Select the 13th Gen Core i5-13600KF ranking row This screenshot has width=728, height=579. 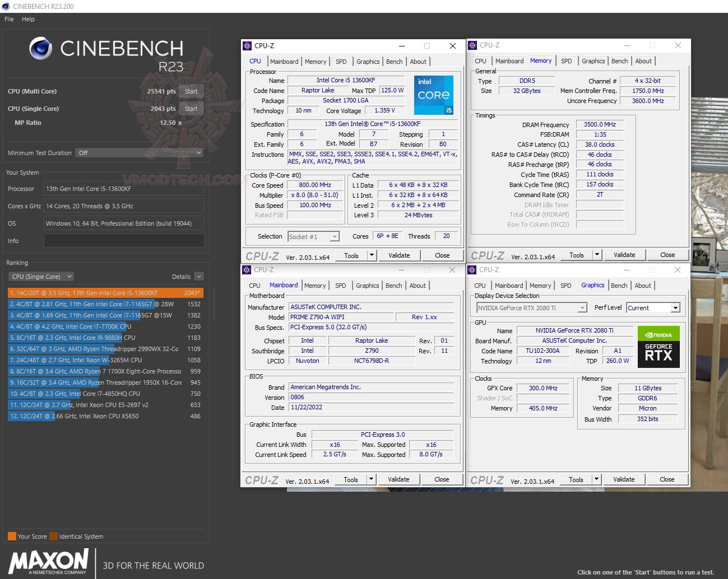coord(105,293)
